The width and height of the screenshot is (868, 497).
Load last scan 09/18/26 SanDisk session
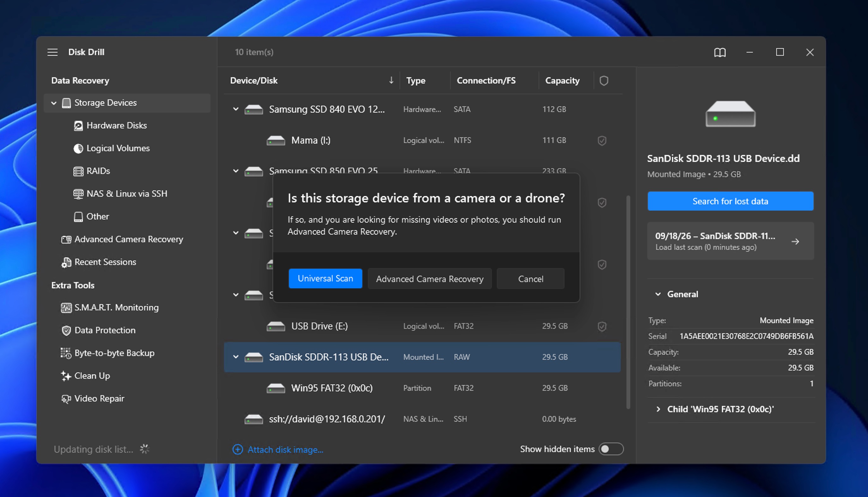click(x=730, y=241)
